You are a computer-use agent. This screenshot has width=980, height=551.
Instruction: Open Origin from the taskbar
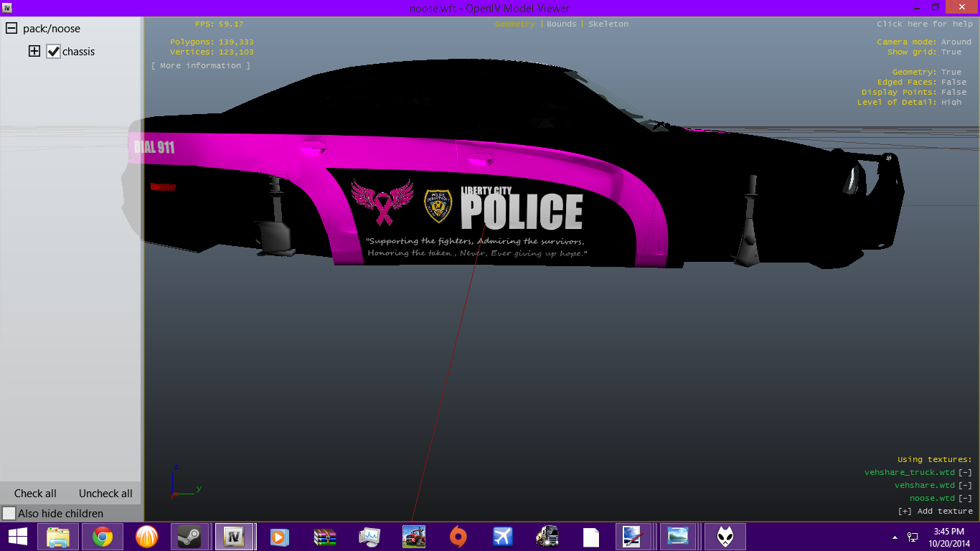pyautogui.click(x=458, y=537)
